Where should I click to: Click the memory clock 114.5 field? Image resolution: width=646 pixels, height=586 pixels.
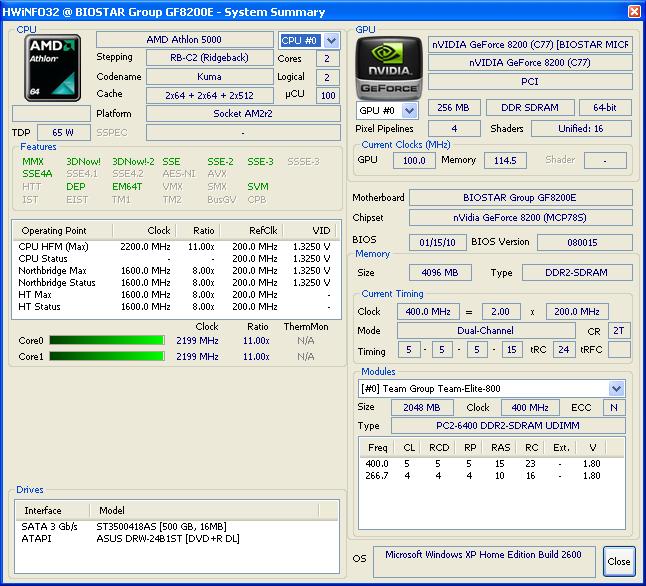pos(505,160)
